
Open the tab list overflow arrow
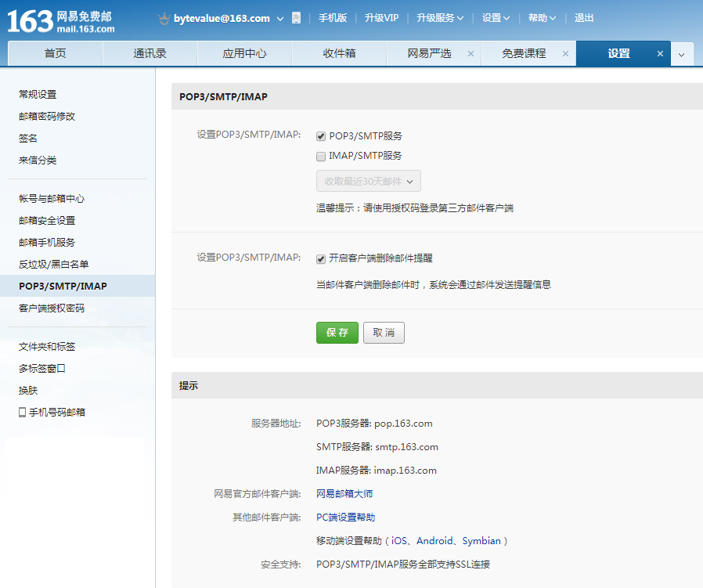(681, 54)
